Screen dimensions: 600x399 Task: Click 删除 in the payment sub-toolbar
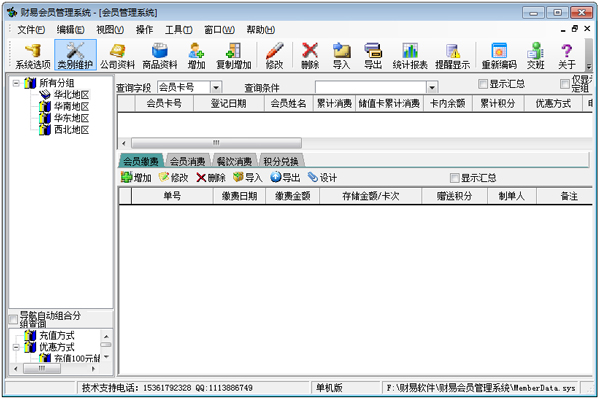(x=211, y=178)
